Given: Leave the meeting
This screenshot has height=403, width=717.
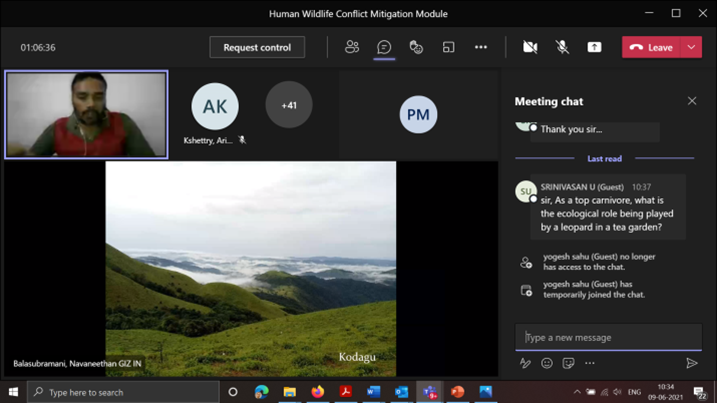Looking at the screenshot, I should 651,47.
